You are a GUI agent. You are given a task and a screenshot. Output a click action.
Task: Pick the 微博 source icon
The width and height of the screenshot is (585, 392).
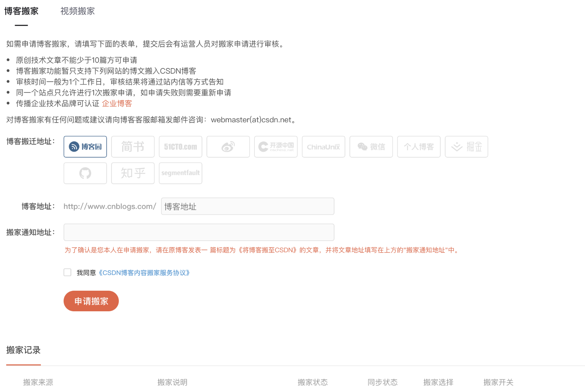point(228,147)
